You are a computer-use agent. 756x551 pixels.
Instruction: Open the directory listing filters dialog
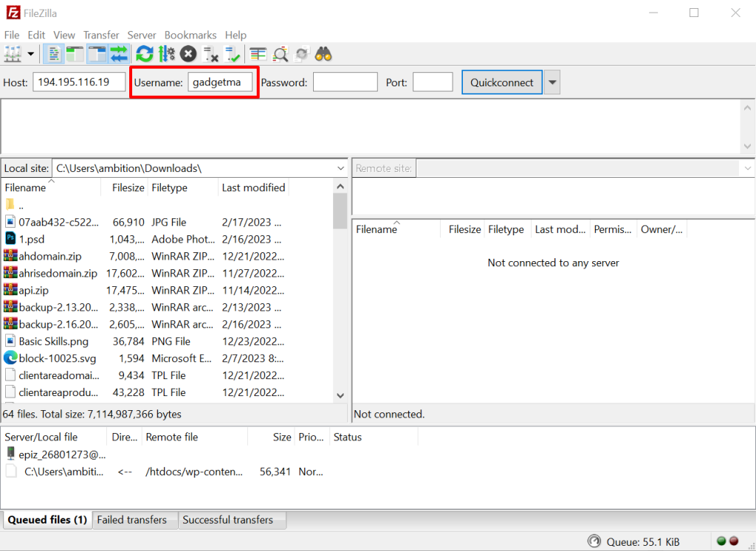[x=258, y=54]
